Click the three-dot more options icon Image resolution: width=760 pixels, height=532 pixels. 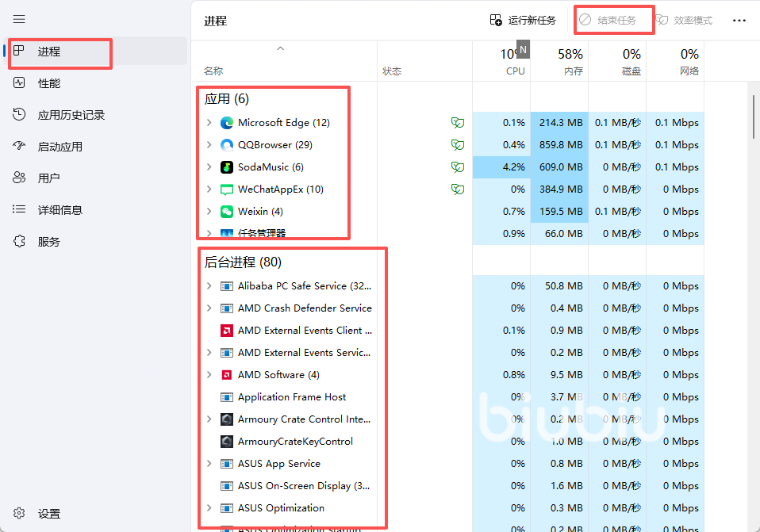739,21
